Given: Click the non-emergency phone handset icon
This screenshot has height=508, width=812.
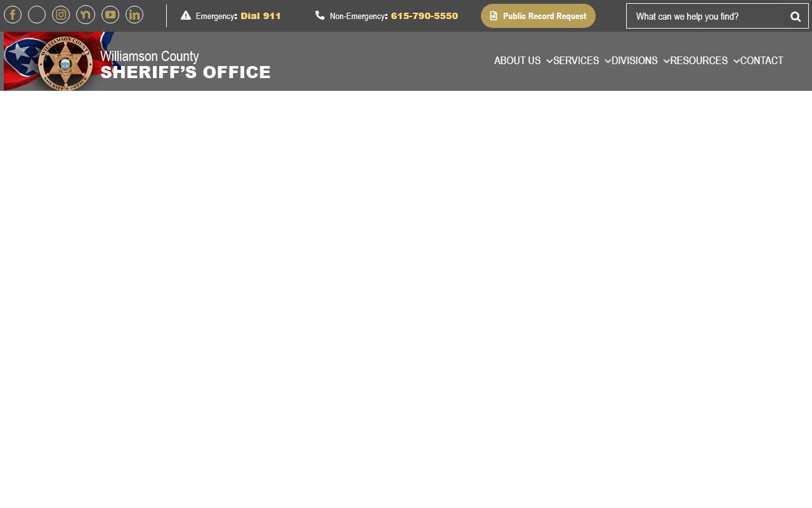Looking at the screenshot, I should (320, 15).
